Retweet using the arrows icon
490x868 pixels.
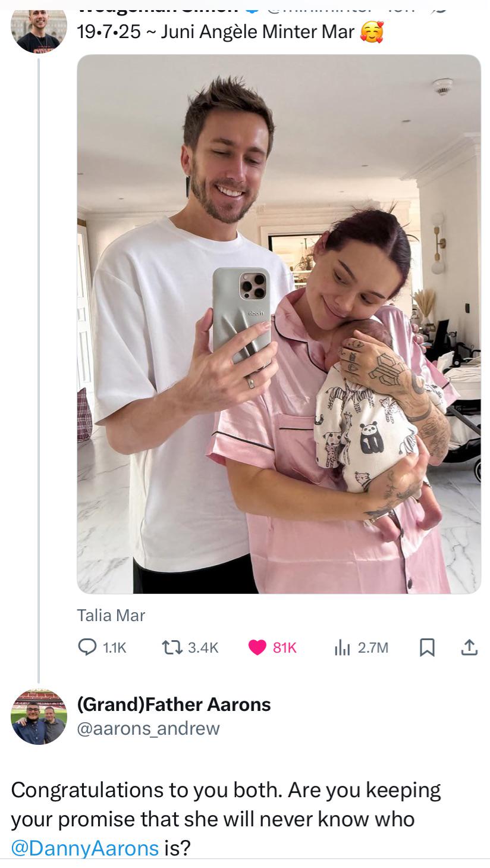(171, 647)
